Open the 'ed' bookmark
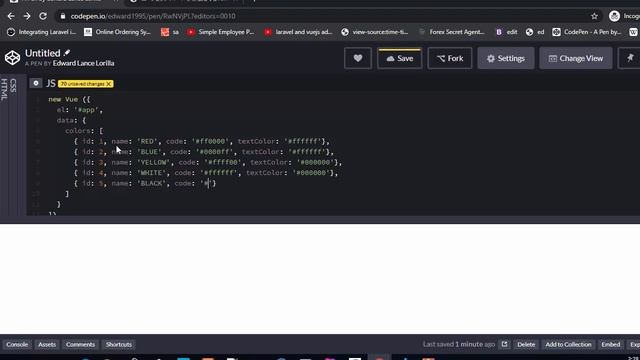Viewport: 640px width, 360px height. tap(535, 32)
